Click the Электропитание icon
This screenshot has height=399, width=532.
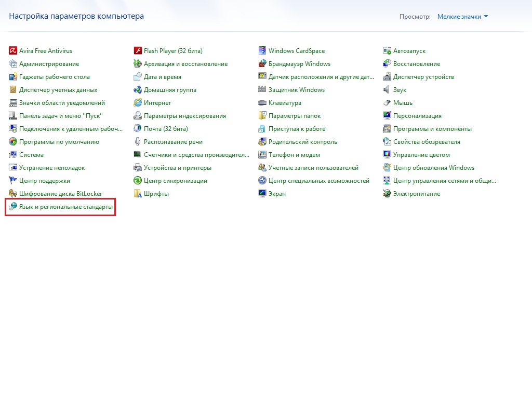pyautogui.click(x=387, y=194)
